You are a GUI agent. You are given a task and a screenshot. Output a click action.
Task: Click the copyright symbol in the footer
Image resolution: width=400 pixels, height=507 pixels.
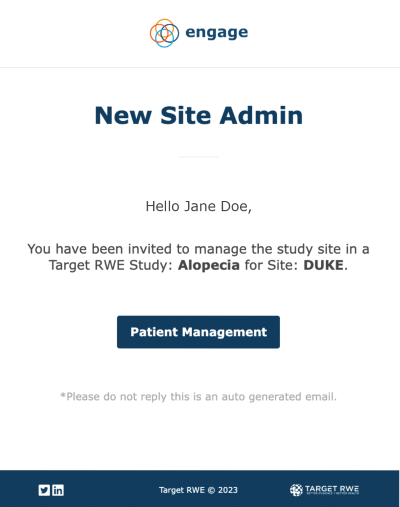[211, 490]
